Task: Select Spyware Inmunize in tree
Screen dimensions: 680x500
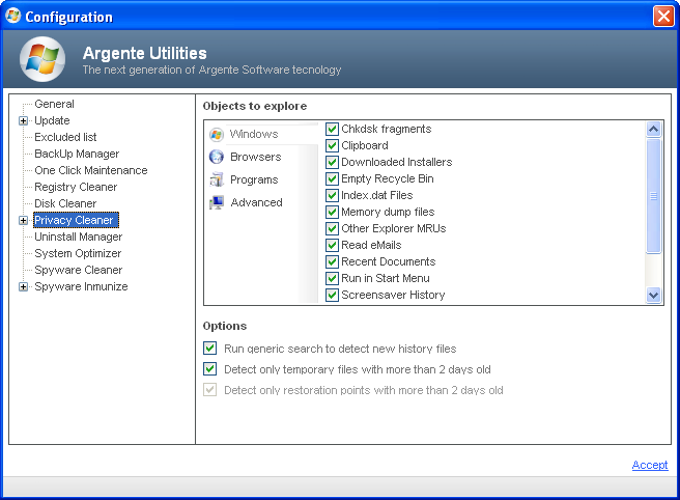Action: tap(81, 287)
